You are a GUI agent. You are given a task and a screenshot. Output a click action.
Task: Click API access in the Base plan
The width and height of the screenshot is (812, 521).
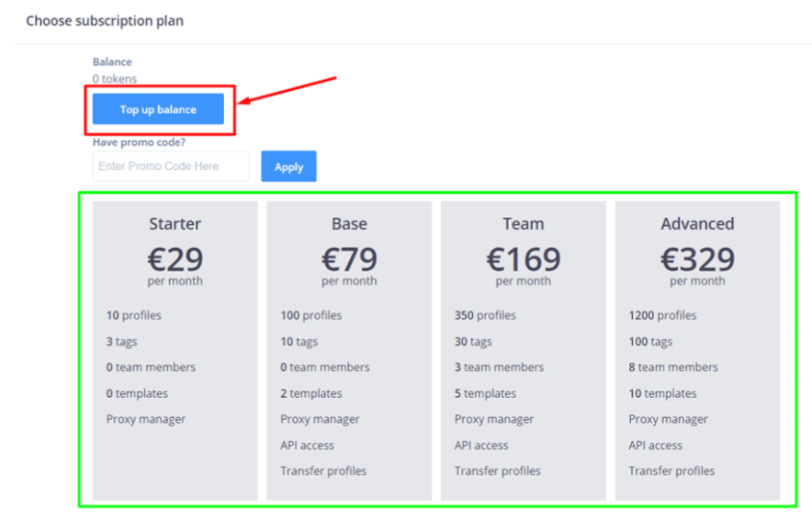(x=308, y=445)
